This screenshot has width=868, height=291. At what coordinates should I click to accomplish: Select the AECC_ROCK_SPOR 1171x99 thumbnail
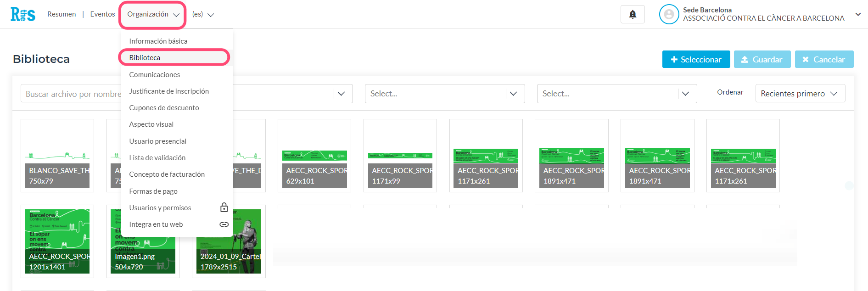point(400,156)
